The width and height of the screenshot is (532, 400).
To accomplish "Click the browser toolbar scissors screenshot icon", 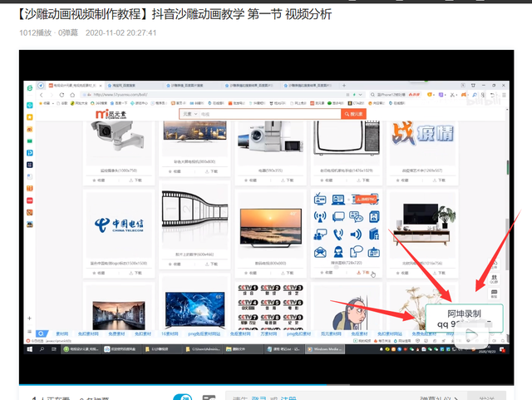I will (452, 95).
